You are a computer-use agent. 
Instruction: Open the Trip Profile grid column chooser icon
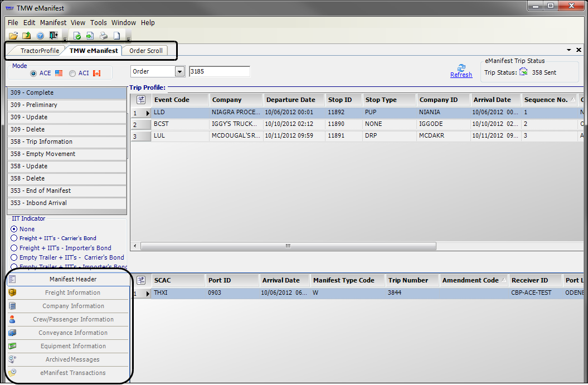(x=141, y=100)
